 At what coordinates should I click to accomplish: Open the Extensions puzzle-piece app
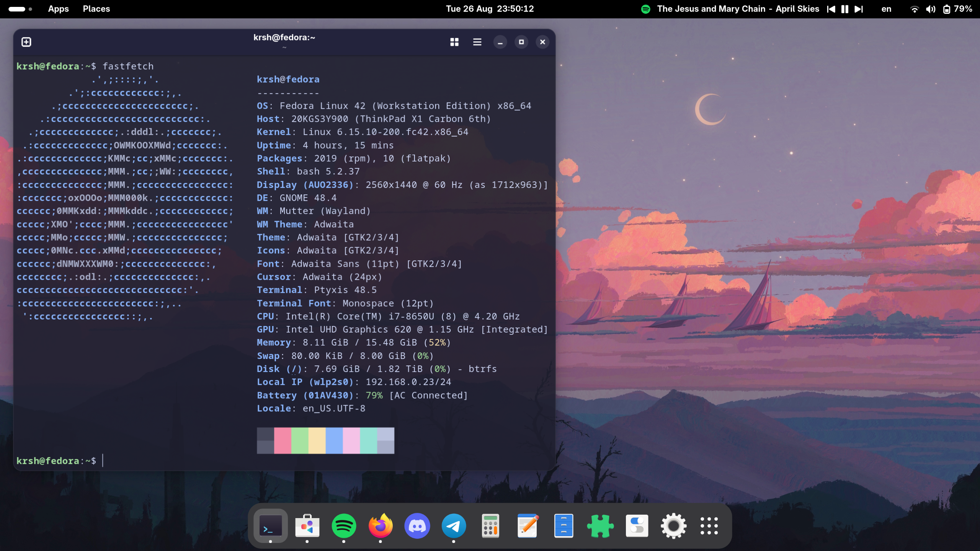coord(600,526)
